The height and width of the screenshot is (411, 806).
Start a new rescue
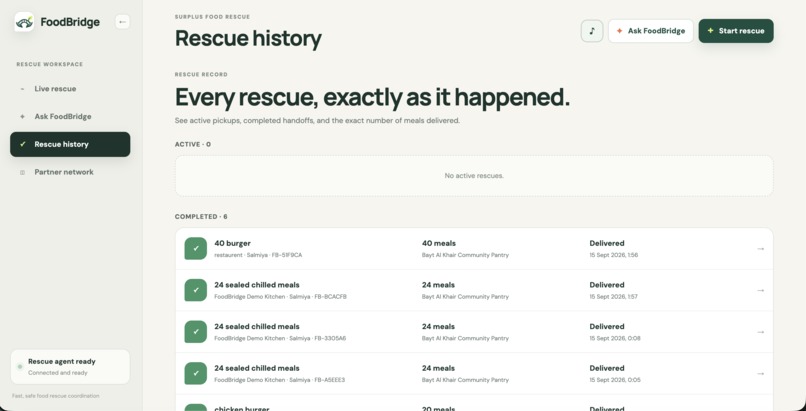coord(736,31)
